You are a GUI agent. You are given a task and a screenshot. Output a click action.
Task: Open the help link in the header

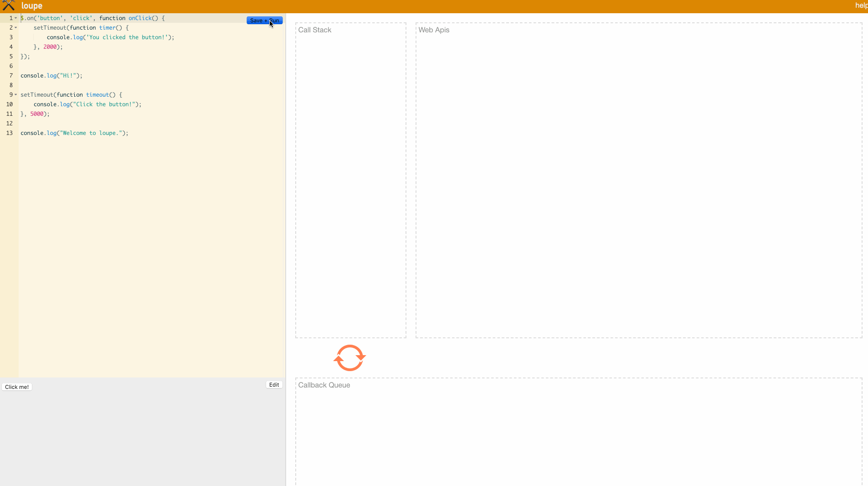pos(861,5)
